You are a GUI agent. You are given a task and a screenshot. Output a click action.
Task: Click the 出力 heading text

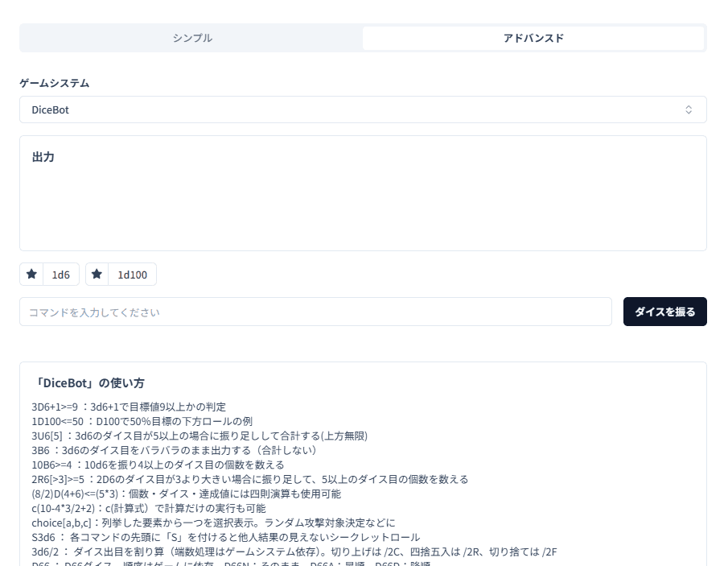pos(43,157)
